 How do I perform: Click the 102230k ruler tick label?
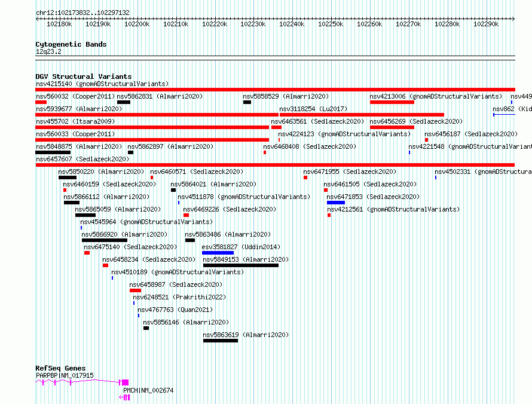pos(253,24)
